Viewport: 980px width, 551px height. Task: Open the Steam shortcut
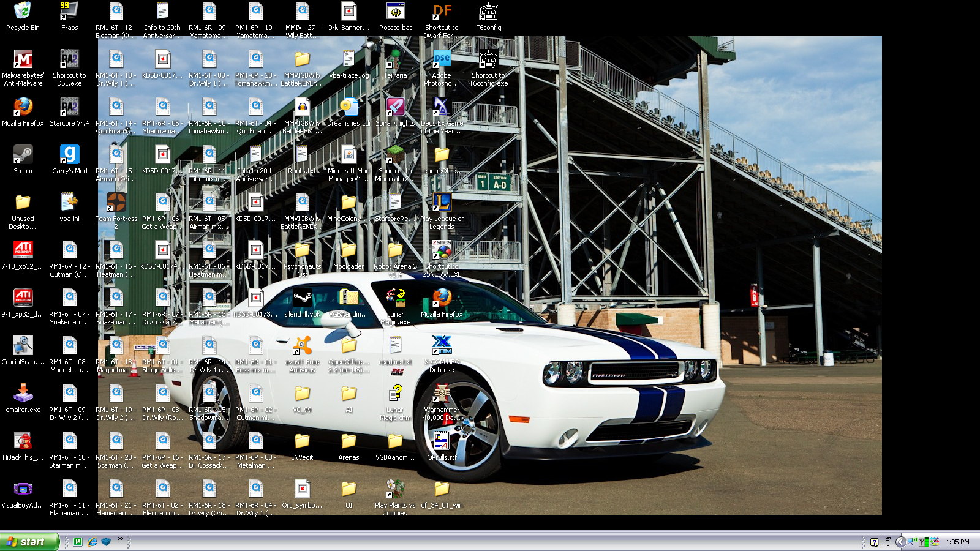[x=23, y=155]
